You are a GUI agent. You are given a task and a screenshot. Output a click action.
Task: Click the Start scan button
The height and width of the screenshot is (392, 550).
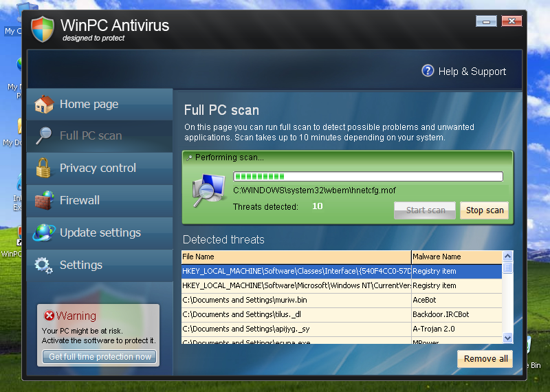425,210
